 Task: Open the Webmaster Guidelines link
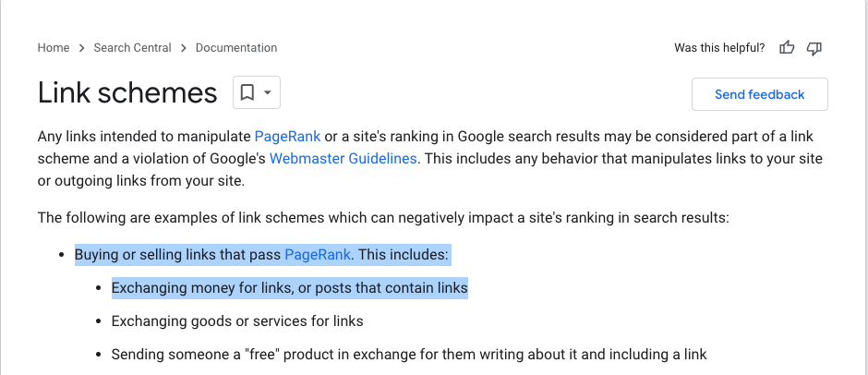[343, 159]
